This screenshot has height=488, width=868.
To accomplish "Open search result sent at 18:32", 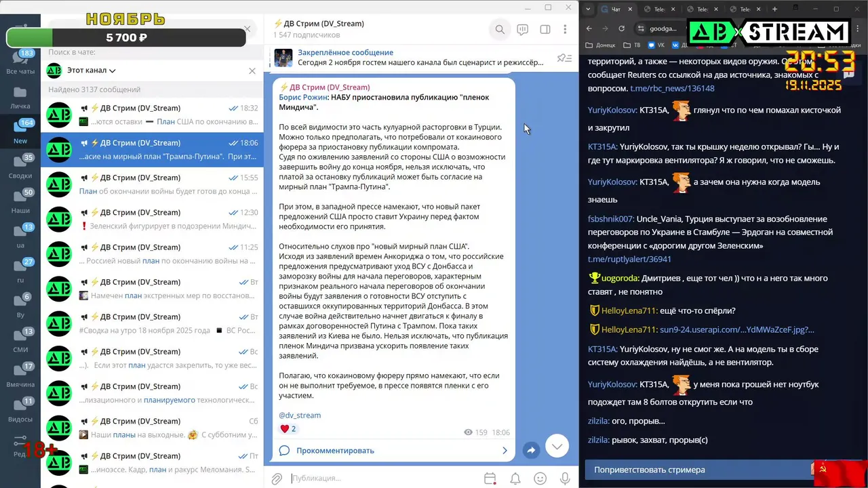I will pos(152,115).
